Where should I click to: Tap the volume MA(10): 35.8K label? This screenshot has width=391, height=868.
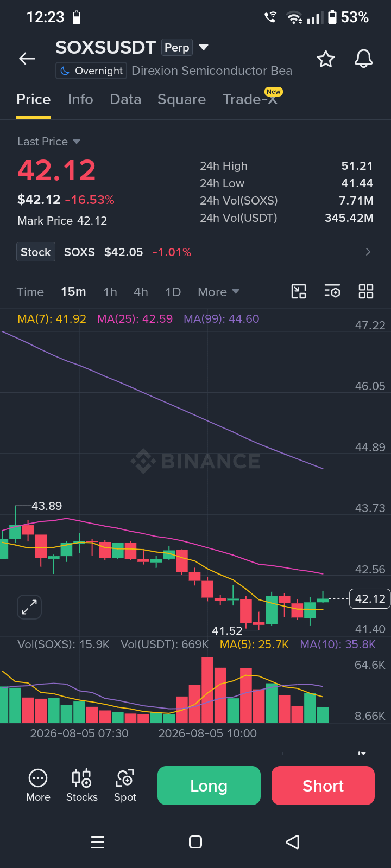pos(338,644)
